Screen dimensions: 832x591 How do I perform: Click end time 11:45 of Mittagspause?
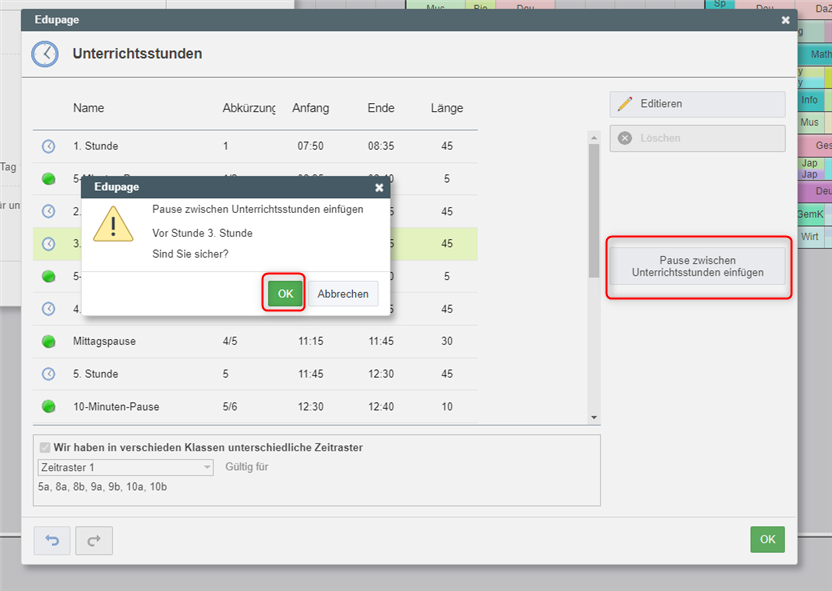coord(381,342)
